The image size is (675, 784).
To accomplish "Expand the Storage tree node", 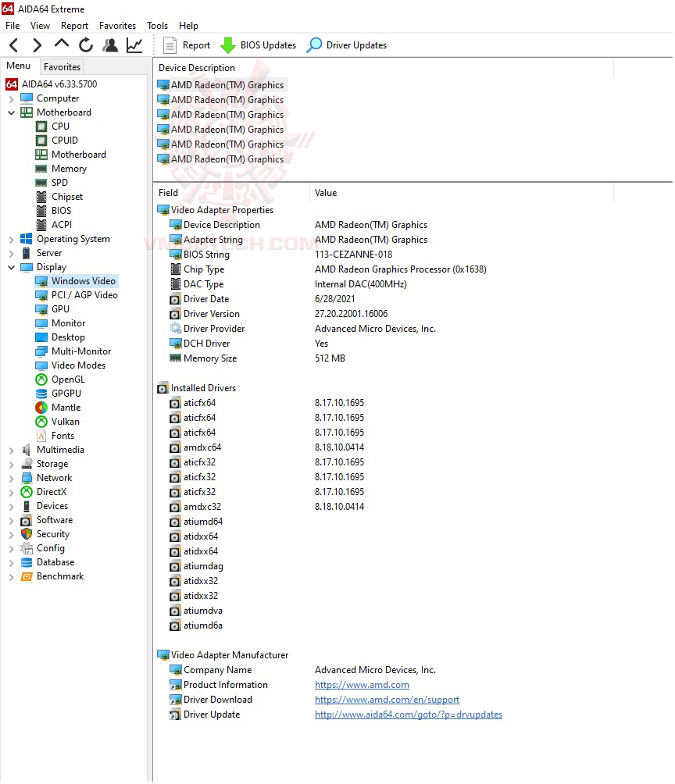I will 11,465.
